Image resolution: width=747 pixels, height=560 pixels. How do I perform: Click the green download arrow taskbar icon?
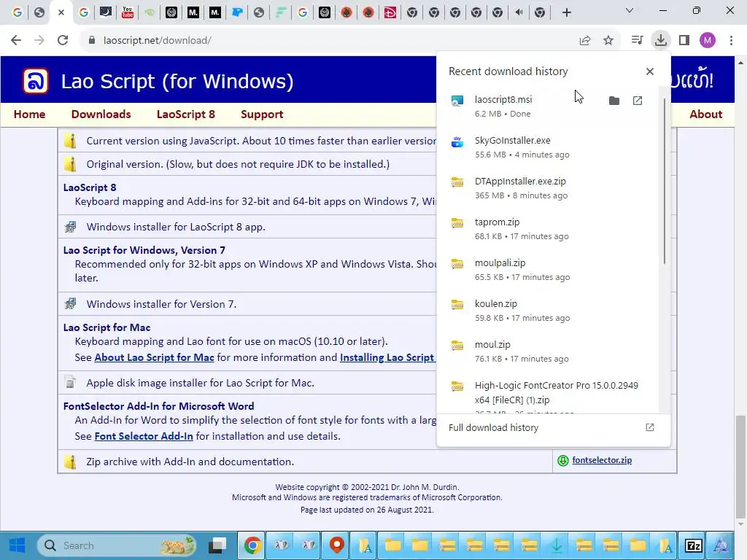point(557,545)
